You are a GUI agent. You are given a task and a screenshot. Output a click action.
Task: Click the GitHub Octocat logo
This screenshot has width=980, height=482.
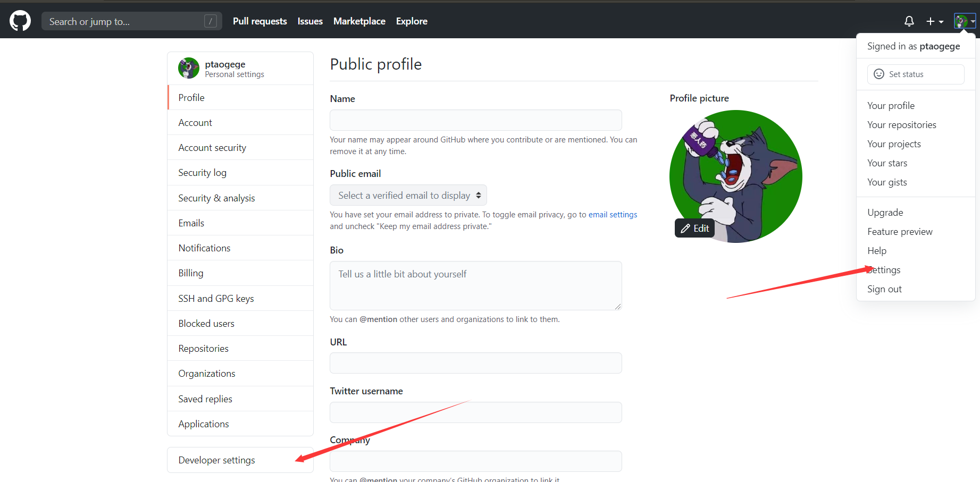tap(20, 21)
